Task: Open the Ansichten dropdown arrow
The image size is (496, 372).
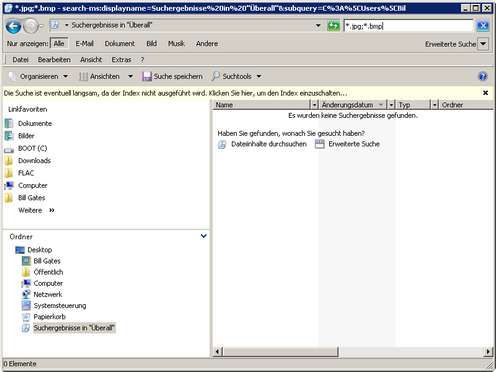Action: 130,77
